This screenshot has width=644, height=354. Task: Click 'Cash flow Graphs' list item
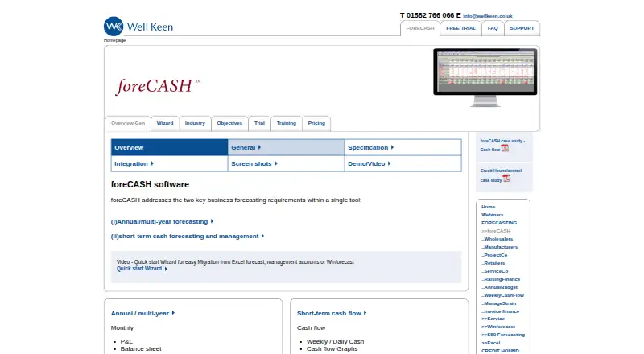pos(332,349)
